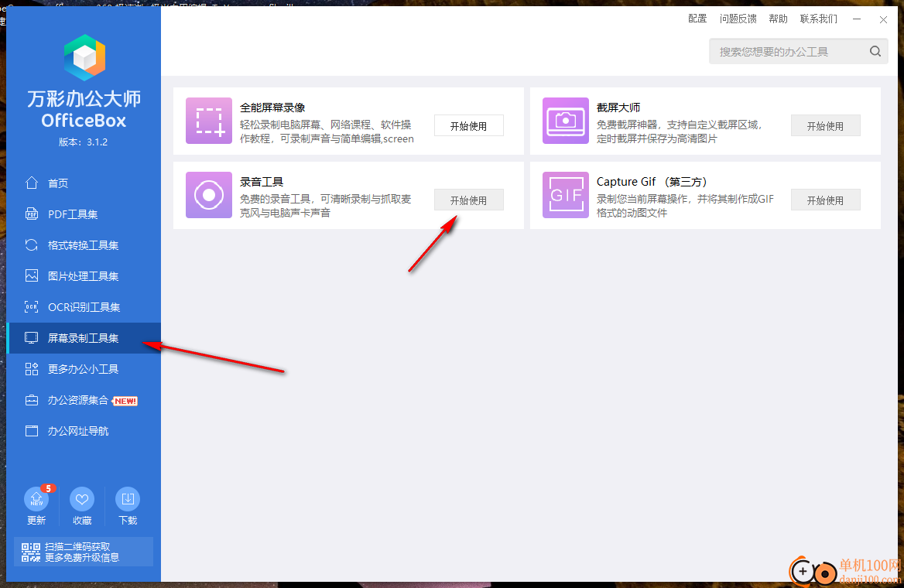
Task: Click the image processing picture icon
Action: coord(32,275)
